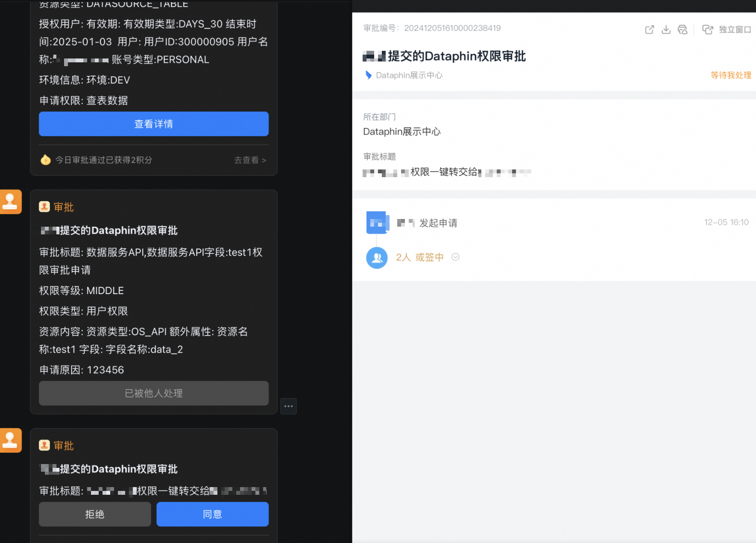Click the print icon in approval header
756x543 pixels.
point(683,29)
